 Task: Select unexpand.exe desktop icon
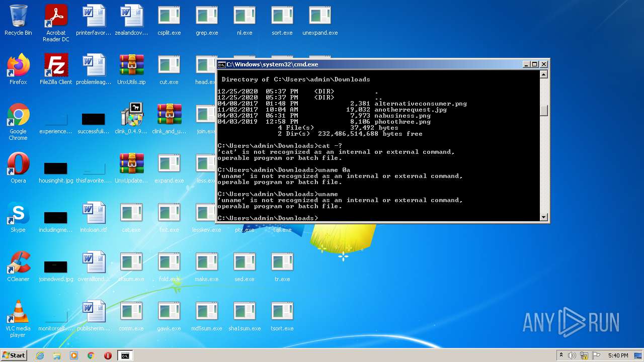320,20
